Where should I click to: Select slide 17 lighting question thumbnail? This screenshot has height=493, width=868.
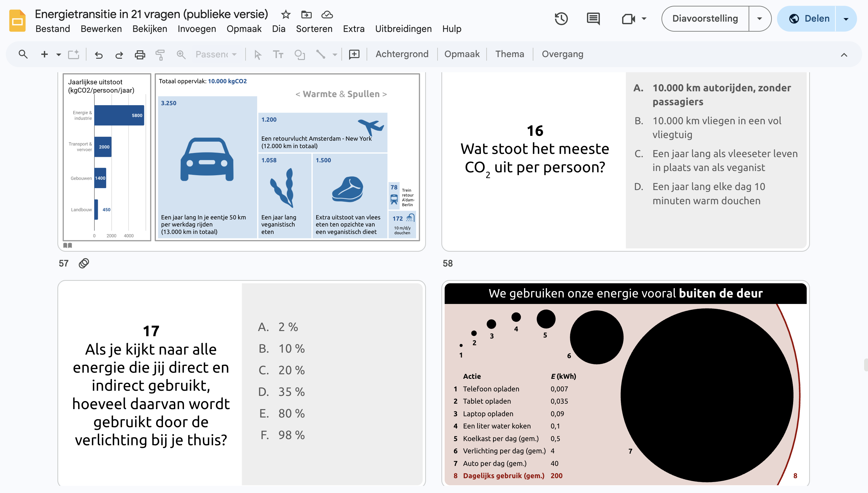(241, 383)
